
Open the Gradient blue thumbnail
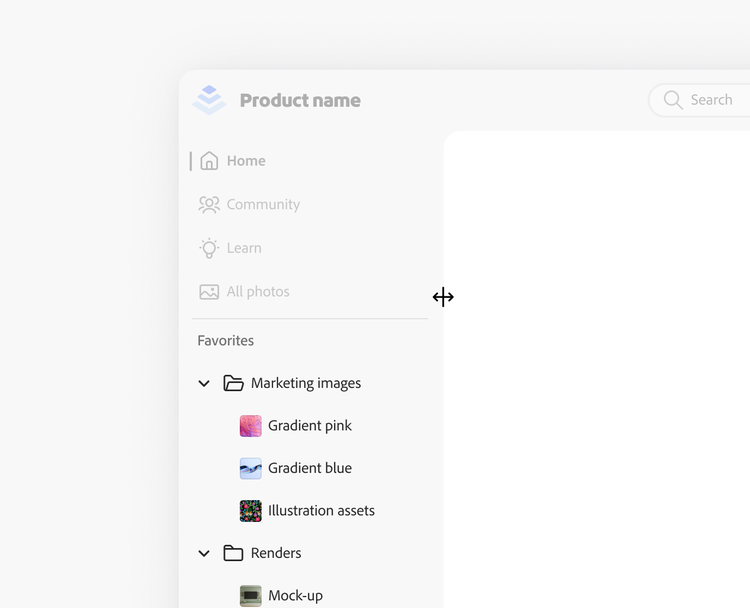251,468
